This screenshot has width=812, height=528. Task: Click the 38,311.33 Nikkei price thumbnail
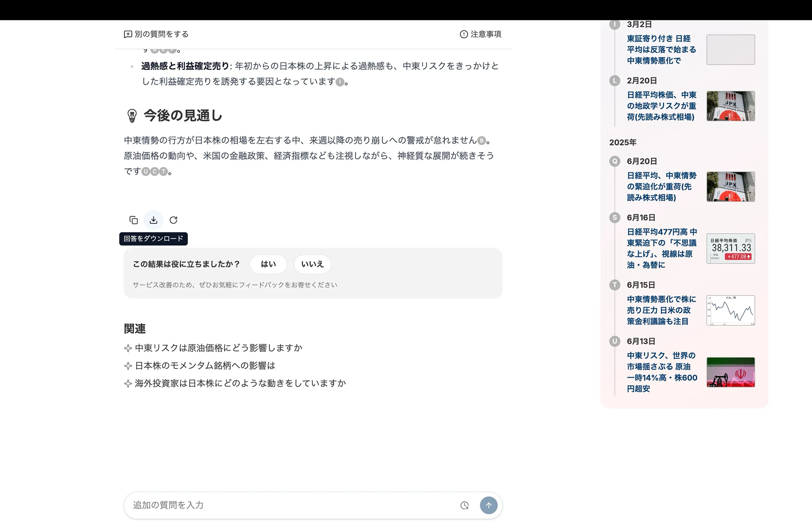coord(730,248)
